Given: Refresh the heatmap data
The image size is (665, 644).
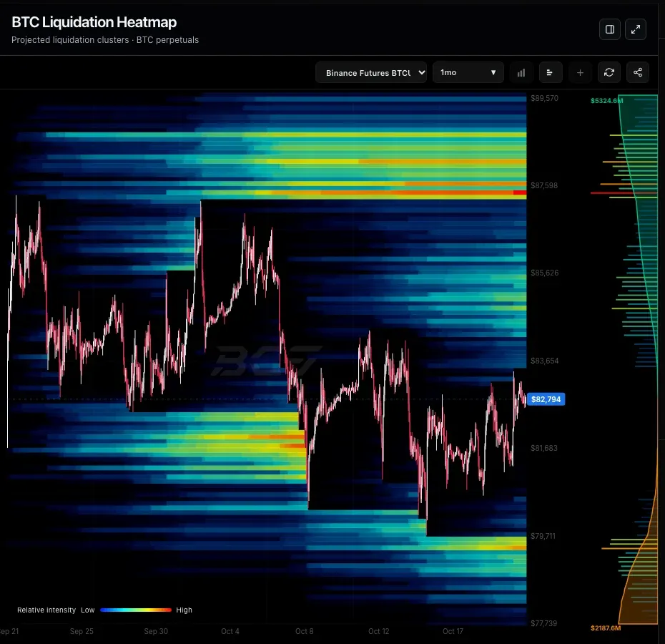Looking at the screenshot, I should click(x=609, y=72).
